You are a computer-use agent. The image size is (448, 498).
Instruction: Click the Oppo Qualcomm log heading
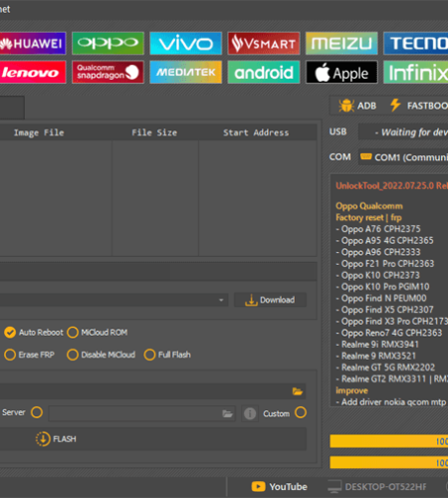(x=369, y=206)
